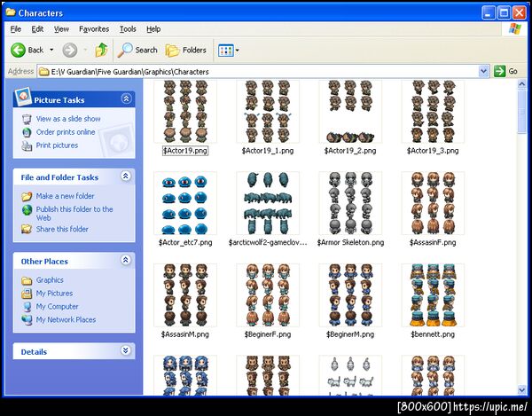Select the $Actor19_3.png thumbnail
532x416 pixels.
coord(433,111)
